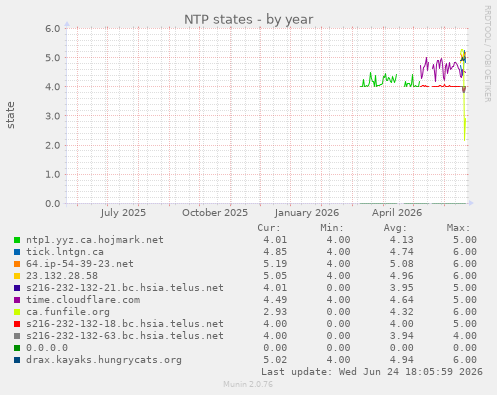Select the label drax.kayaks.hungrycats.org
The width and height of the screenshot is (497, 395).
click(x=104, y=360)
